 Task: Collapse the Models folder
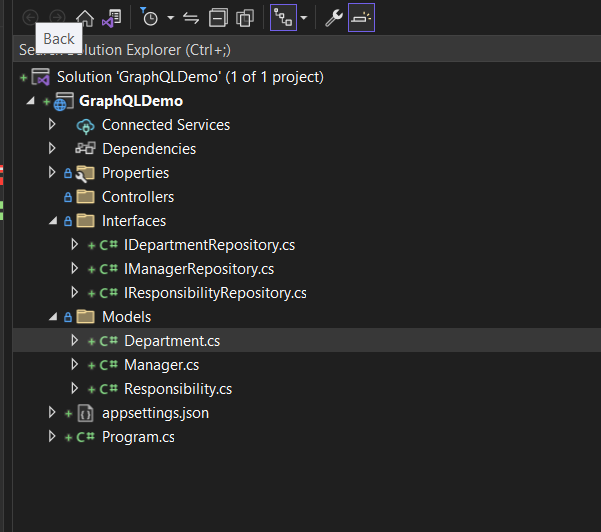tap(53, 317)
